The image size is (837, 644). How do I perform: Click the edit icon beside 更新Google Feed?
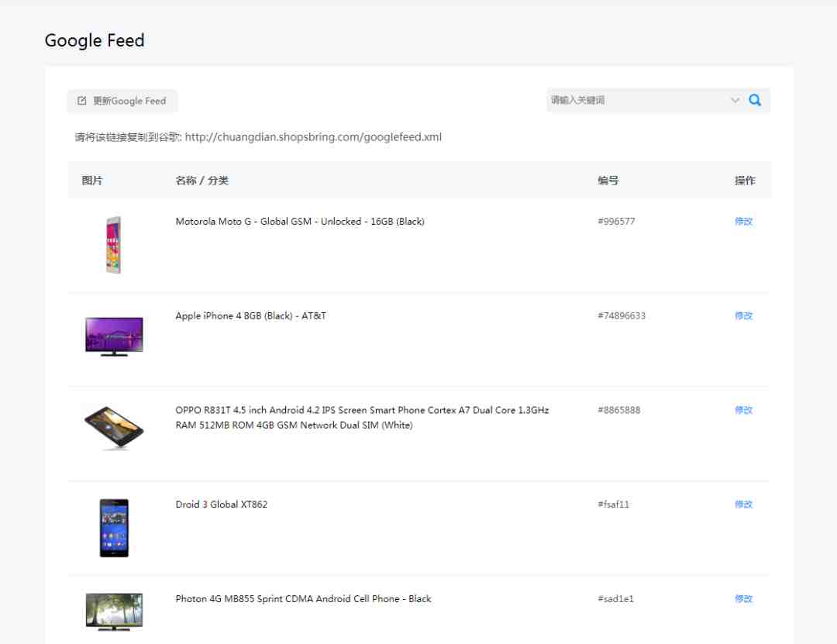tap(81, 101)
